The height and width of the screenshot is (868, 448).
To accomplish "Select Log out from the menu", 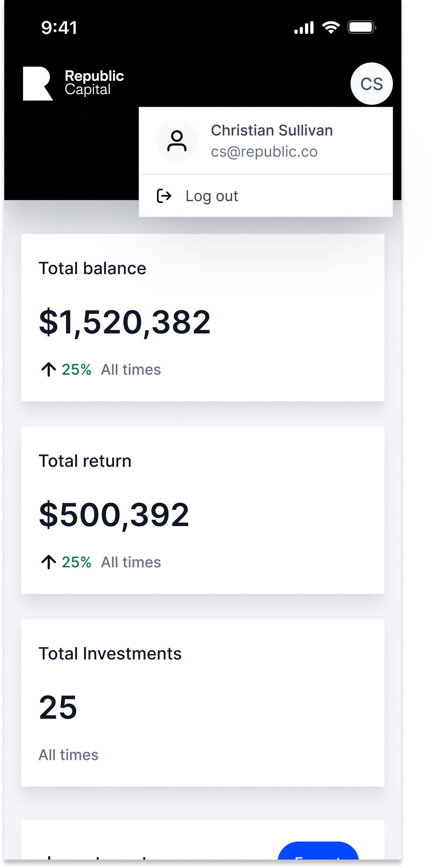I will (211, 196).
